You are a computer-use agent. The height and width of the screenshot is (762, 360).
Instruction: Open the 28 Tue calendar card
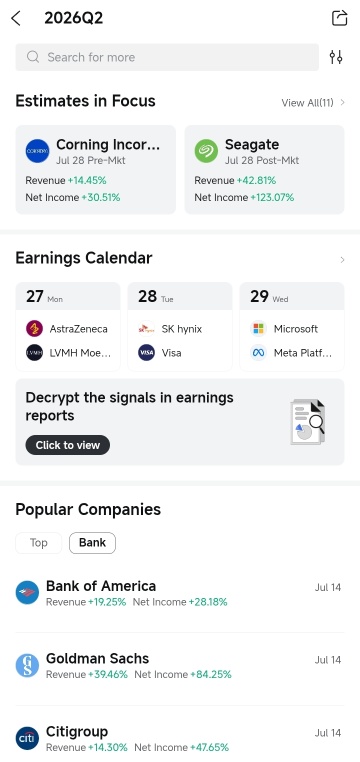(x=180, y=327)
